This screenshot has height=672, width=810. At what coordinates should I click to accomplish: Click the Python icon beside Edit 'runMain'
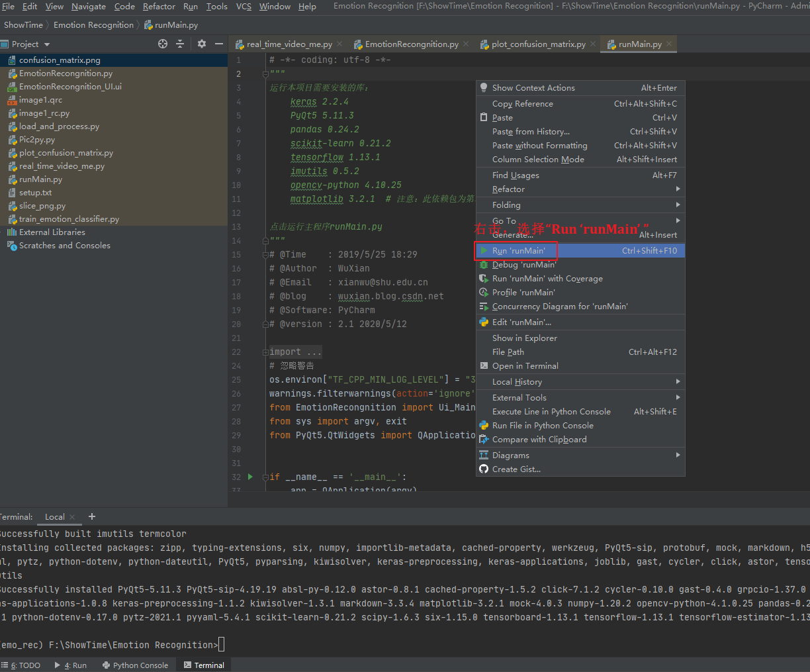[484, 322]
